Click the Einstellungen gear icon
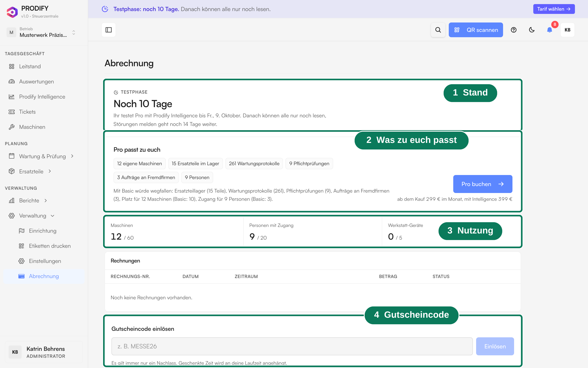 21,261
